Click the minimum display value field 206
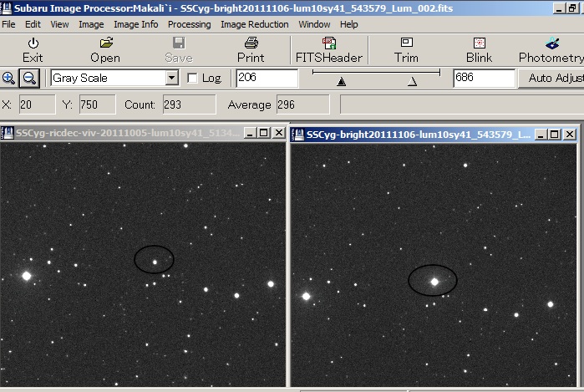Screen dimensions: 584x392 tap(267, 78)
